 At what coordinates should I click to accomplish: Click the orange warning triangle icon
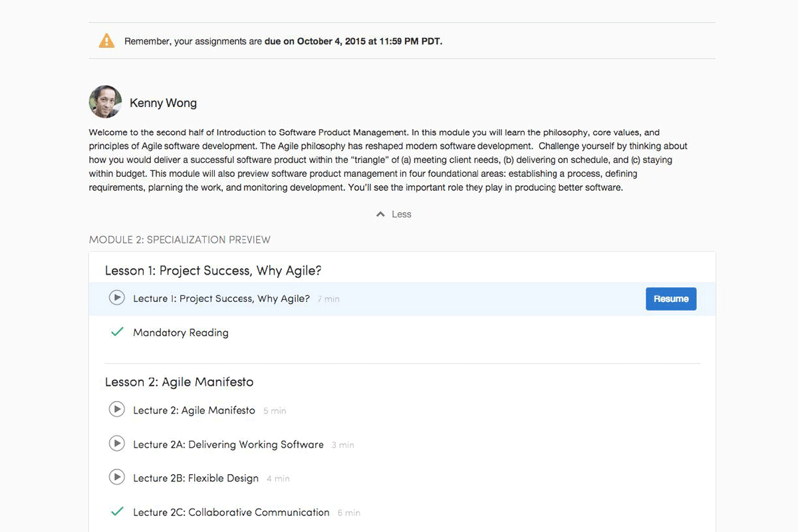pyautogui.click(x=106, y=41)
